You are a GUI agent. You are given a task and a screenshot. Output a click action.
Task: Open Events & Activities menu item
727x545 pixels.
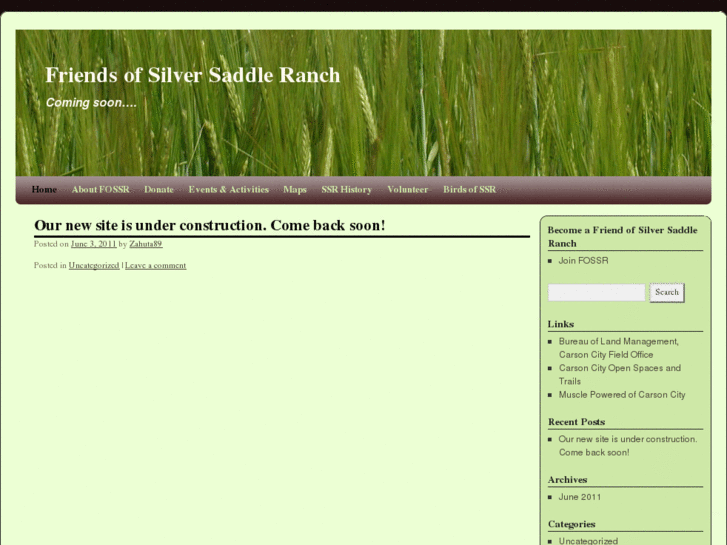[x=229, y=189]
